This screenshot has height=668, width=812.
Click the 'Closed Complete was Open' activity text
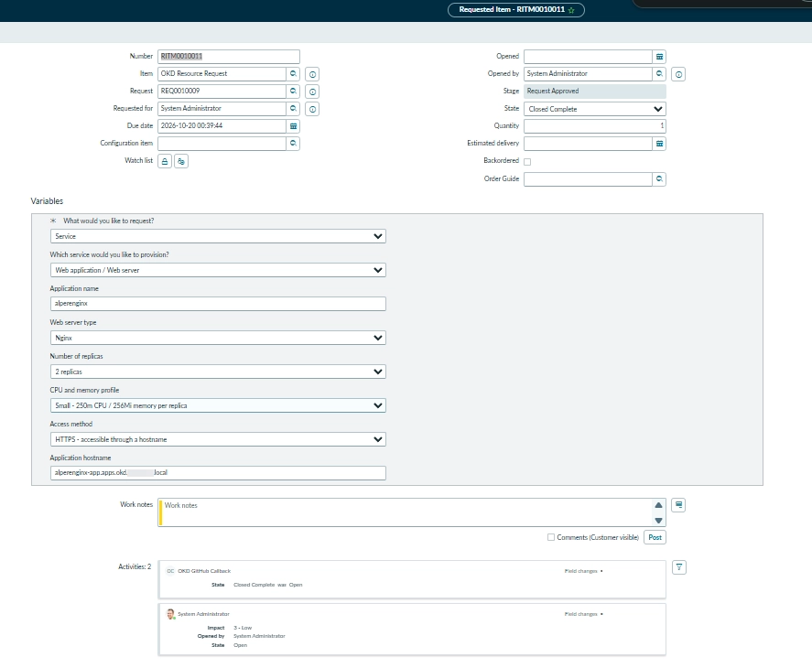coord(267,585)
